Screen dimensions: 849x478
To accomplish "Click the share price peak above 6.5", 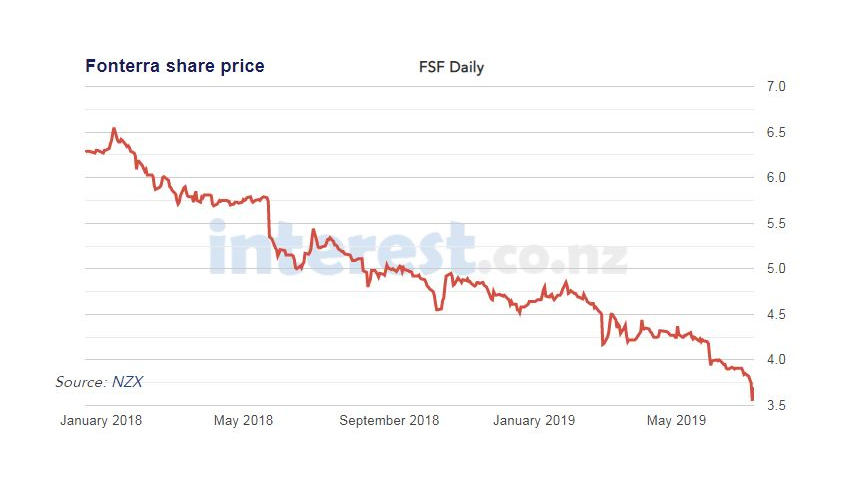I will 114,129.
